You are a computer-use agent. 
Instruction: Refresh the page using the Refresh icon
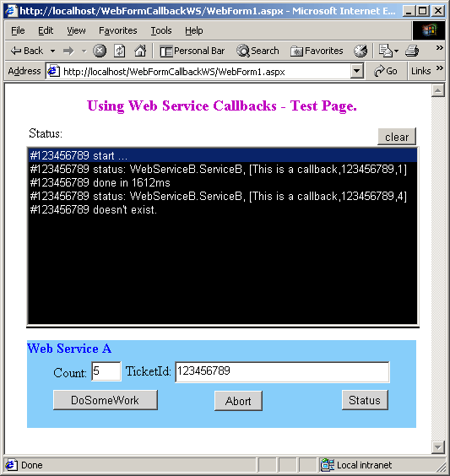coord(119,51)
